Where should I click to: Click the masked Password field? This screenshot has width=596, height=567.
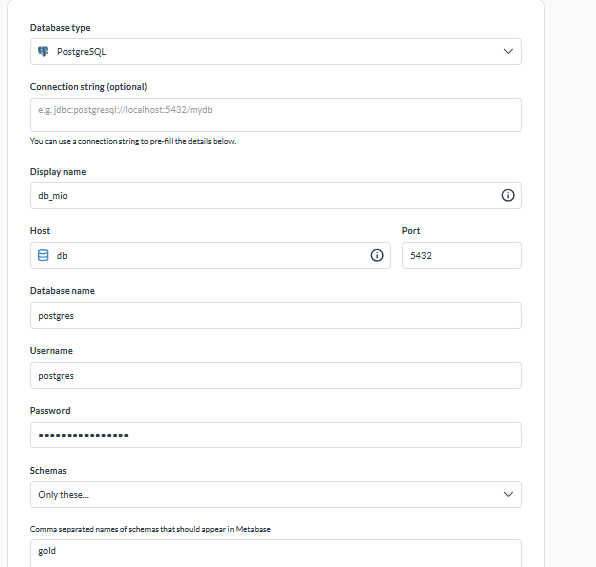click(x=276, y=435)
